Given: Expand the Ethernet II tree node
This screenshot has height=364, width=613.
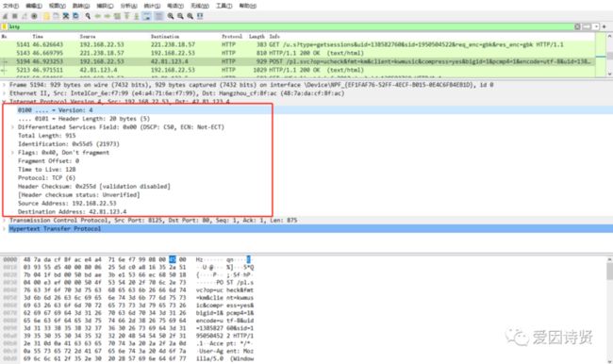Looking at the screenshot, I should [5, 93].
